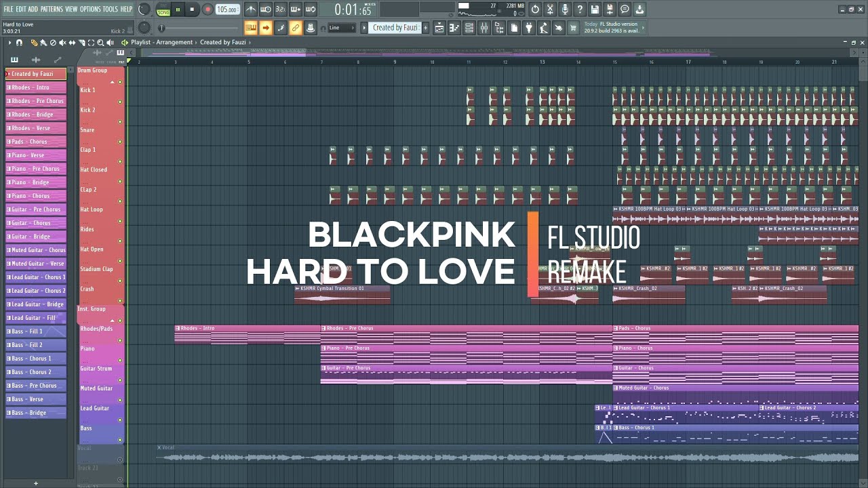This screenshot has height=488, width=868.
Task: Select the Mute tool in Playlist
Action: point(62,43)
